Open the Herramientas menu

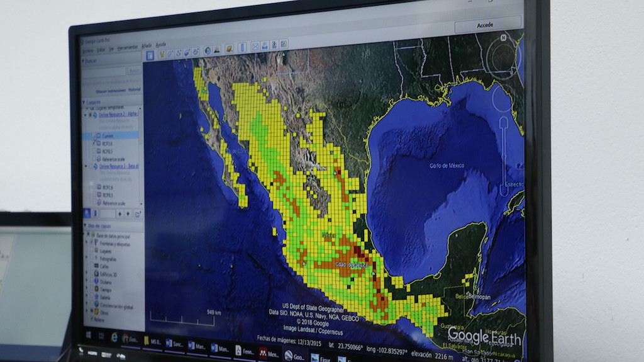pos(127,48)
